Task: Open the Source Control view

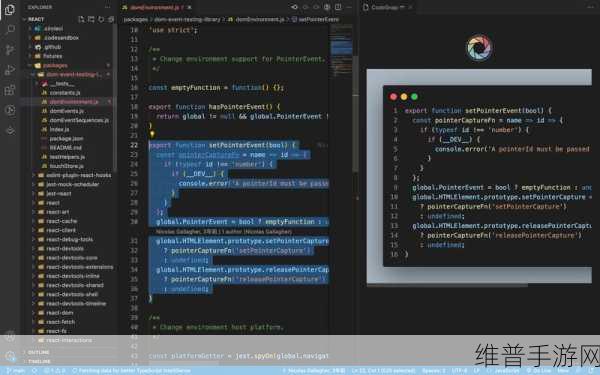Action: (x=10, y=50)
